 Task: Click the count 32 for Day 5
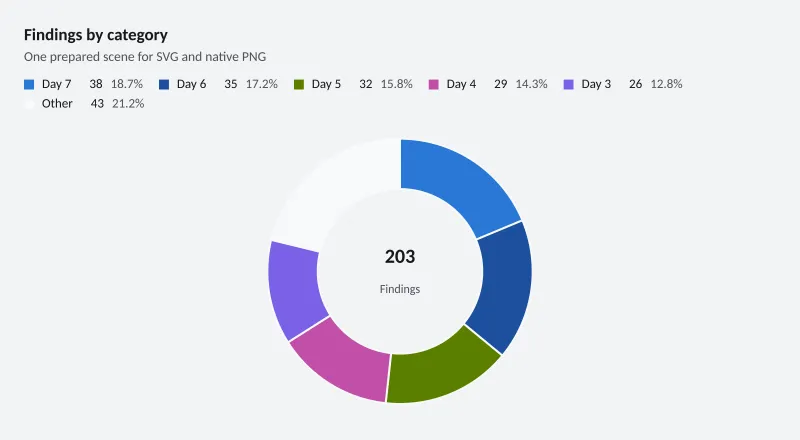(366, 84)
